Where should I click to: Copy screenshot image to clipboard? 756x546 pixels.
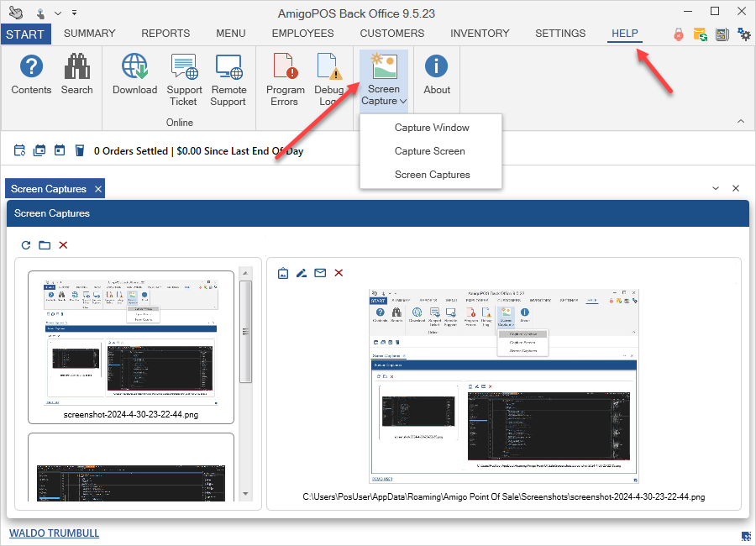(x=283, y=273)
